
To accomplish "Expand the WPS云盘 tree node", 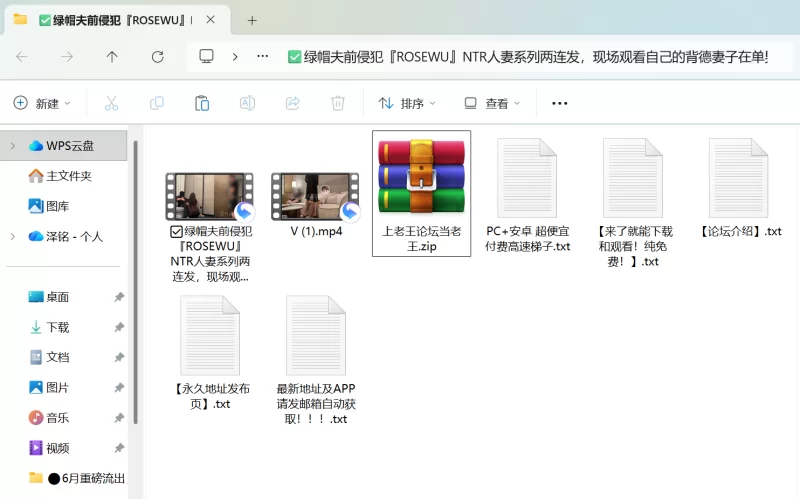I will [x=12, y=146].
